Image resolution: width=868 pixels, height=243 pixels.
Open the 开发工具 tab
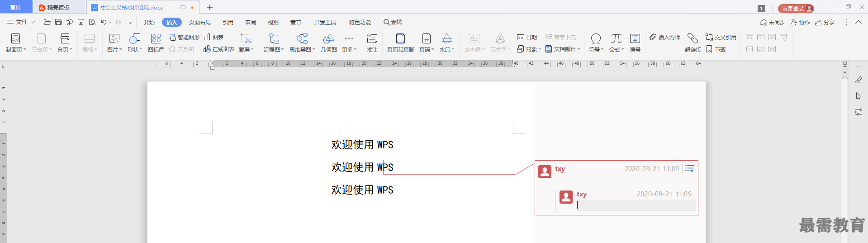point(325,22)
